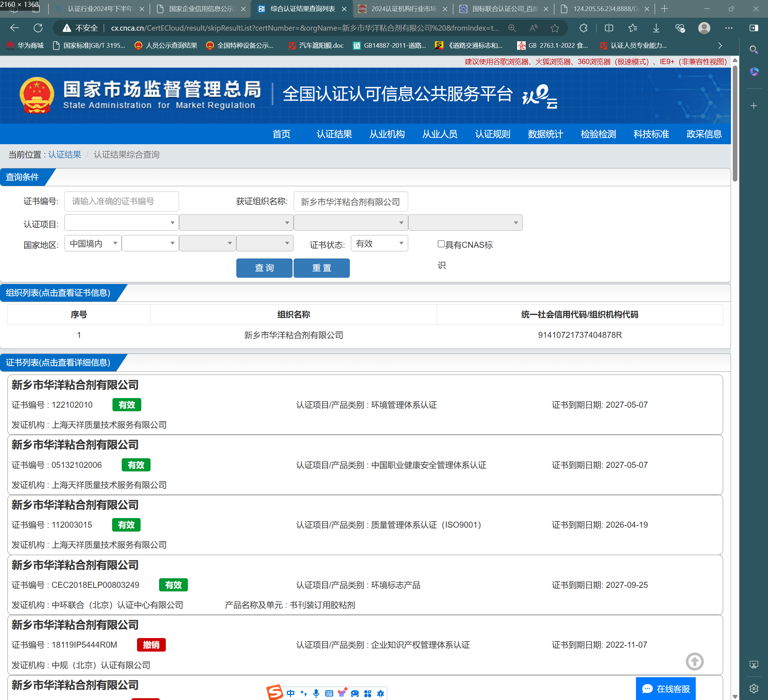Click organization row 新乡市华洋粘合剂有限公司 in 组织列表

point(365,335)
